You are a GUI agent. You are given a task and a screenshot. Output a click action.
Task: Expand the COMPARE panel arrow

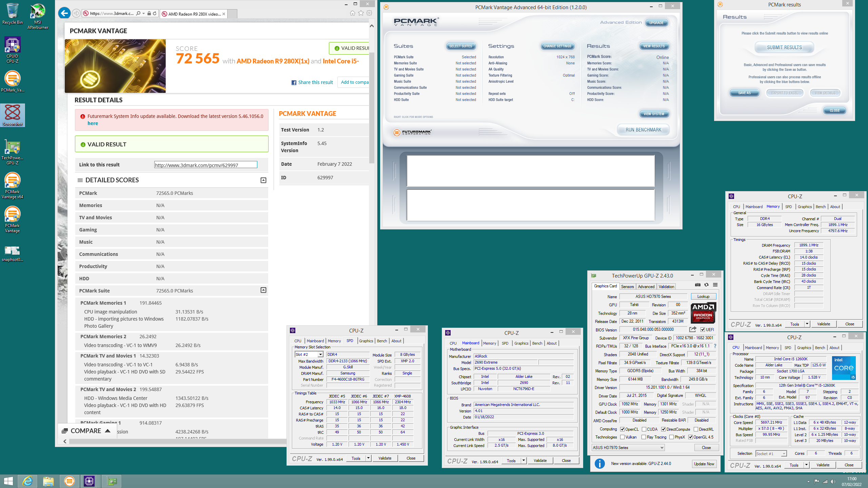click(x=108, y=431)
